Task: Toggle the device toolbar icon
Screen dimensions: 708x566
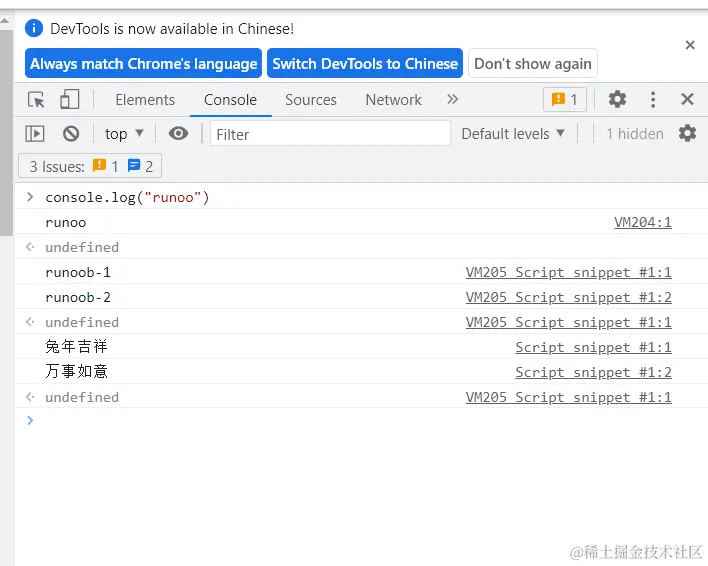Action: coord(70,99)
